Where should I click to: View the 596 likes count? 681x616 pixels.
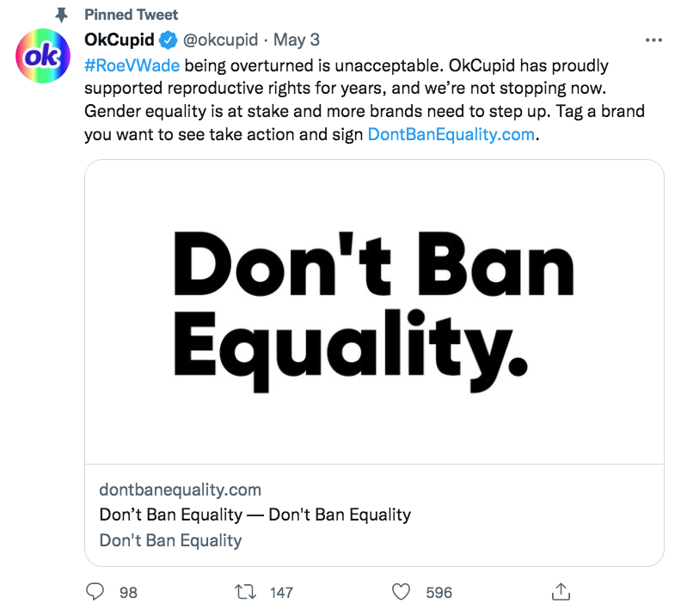[439, 593]
